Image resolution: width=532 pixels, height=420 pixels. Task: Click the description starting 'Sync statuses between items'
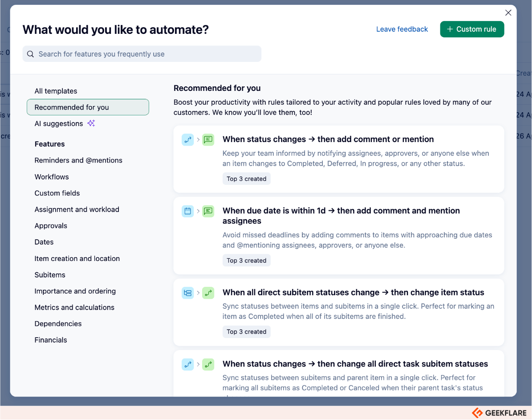point(358,311)
